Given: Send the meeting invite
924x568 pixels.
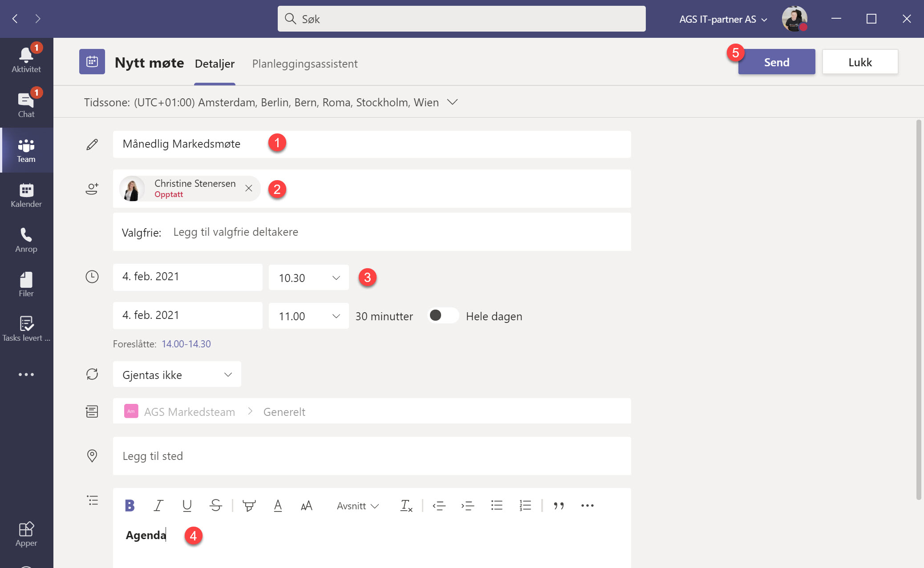Looking at the screenshot, I should tap(776, 61).
